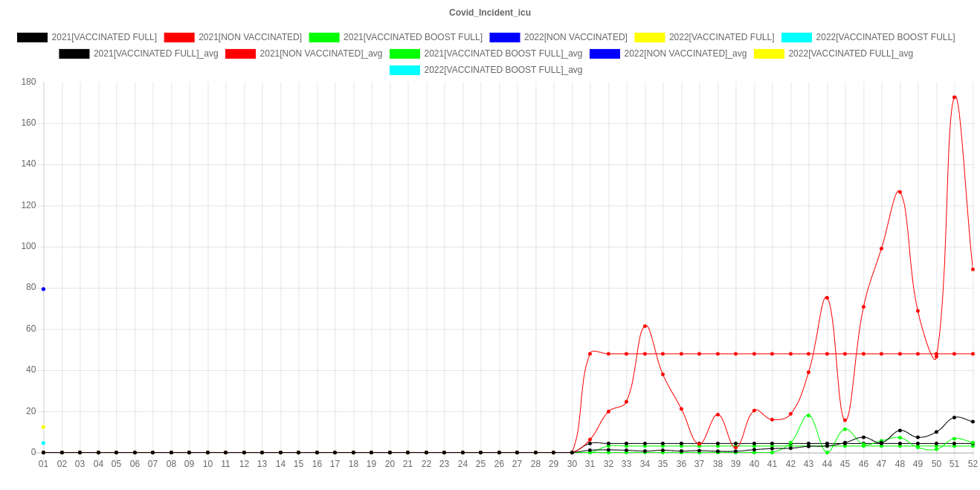Toggle 2022[NON VACCINATED] legend text
The image size is (980, 490).
575,37
